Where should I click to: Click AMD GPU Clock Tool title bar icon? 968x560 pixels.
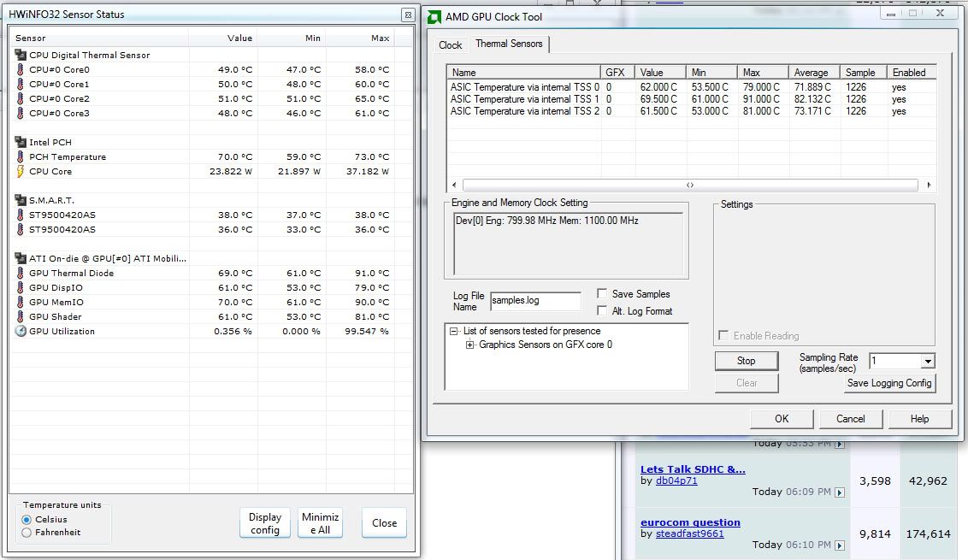(434, 16)
